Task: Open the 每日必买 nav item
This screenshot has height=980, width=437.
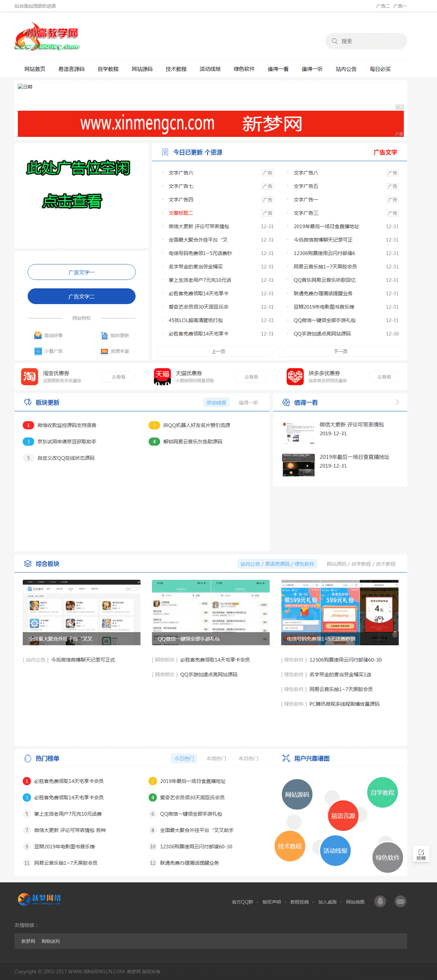Action: pyautogui.click(x=380, y=69)
